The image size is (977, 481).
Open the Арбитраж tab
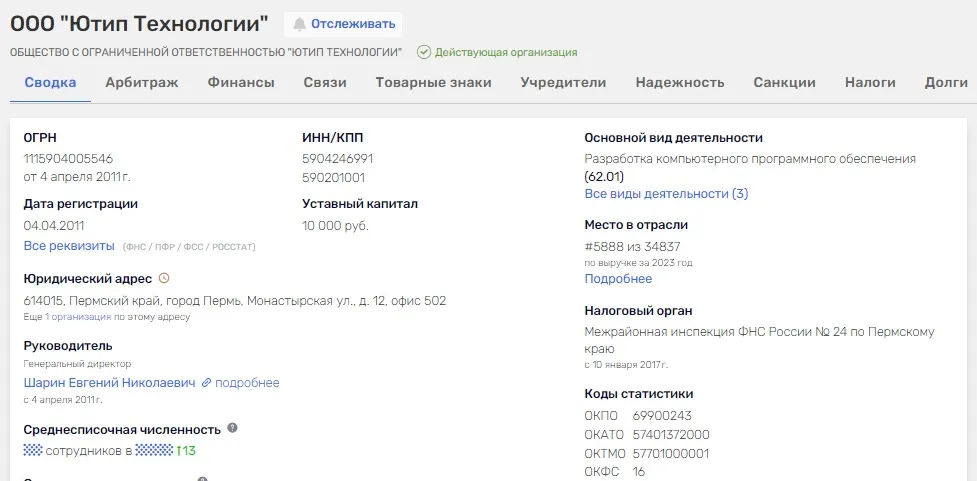[x=141, y=82]
